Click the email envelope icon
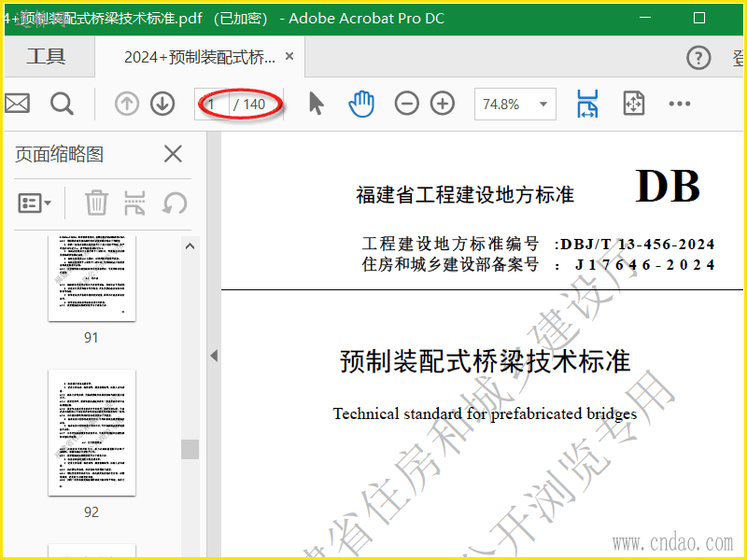The width and height of the screenshot is (747, 560). pos(17,104)
